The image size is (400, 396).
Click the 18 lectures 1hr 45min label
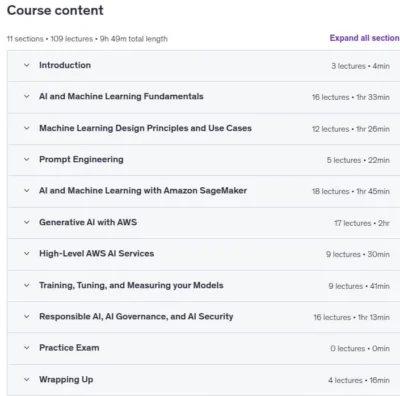pyautogui.click(x=351, y=191)
